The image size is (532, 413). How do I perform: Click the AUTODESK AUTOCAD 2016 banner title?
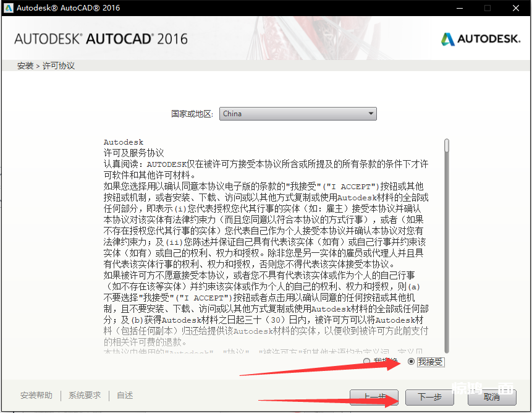(101, 39)
